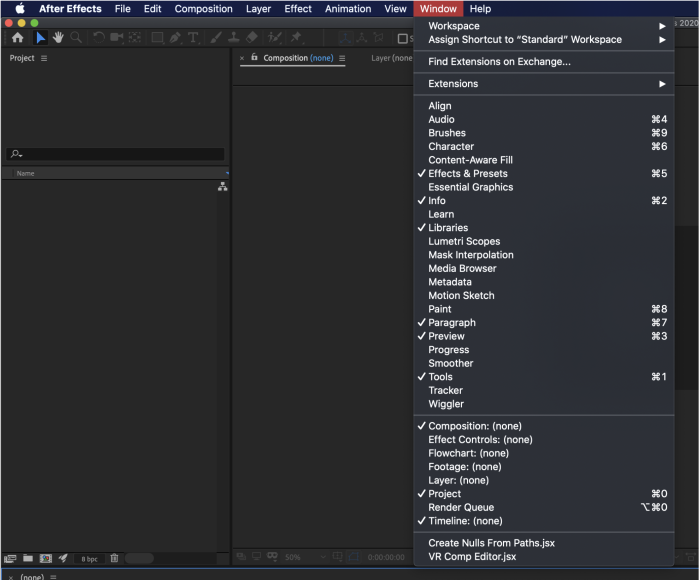Select Lumetri Scopes menu item

click(x=544, y=241)
